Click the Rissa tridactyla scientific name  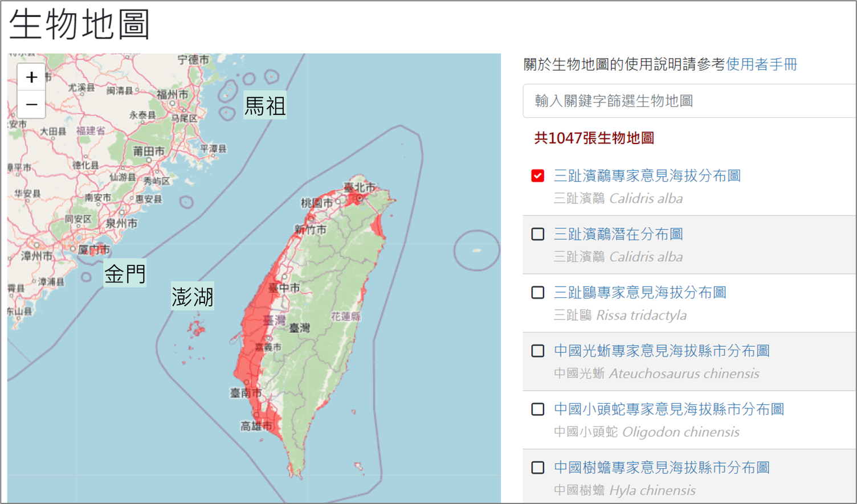642,315
